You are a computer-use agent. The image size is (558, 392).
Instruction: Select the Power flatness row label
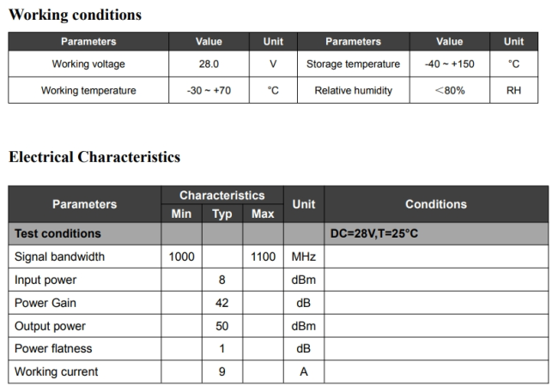[53, 349]
